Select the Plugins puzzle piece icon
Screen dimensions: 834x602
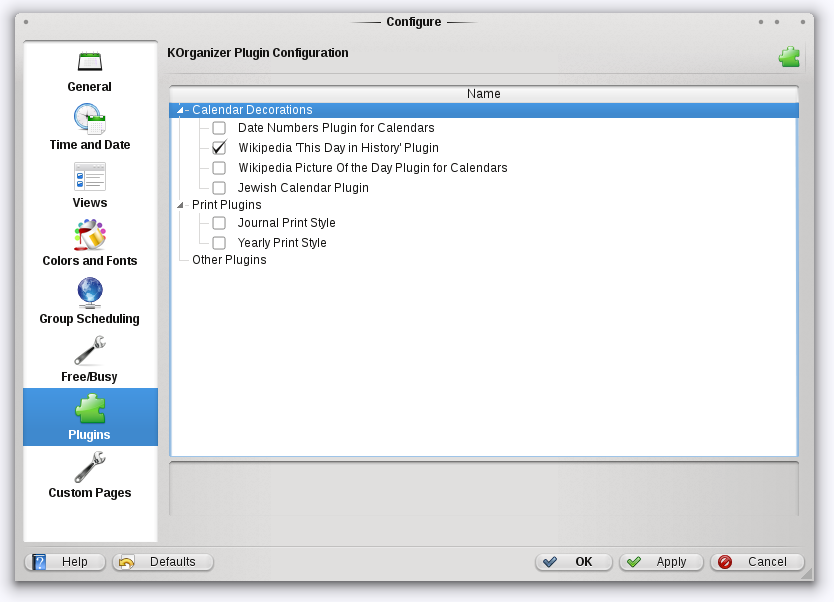[x=90, y=409]
